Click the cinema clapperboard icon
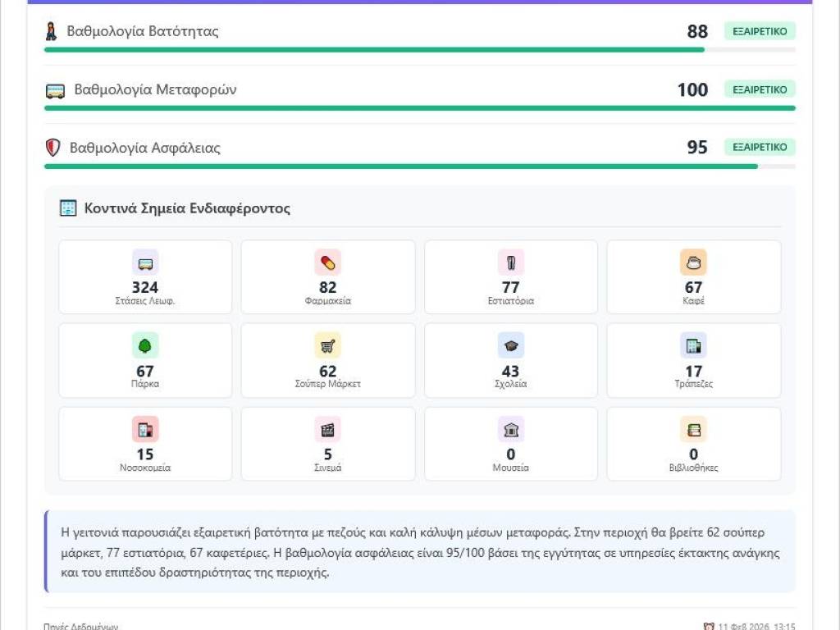 tap(327, 430)
